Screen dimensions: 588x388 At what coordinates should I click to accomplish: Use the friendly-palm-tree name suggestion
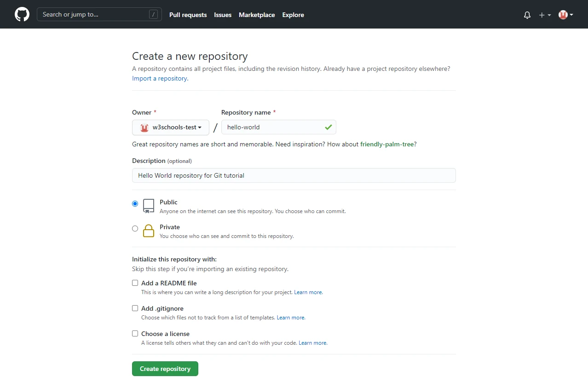click(386, 144)
